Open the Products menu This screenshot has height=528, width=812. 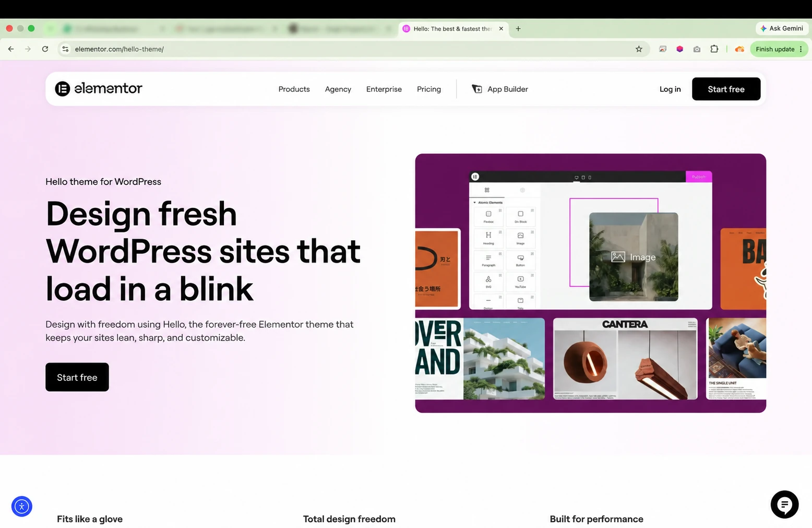(294, 89)
